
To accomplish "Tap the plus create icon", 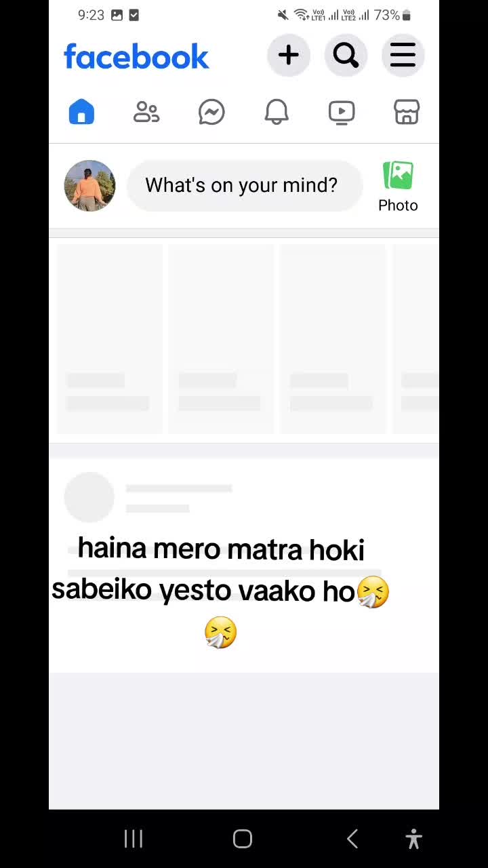I will tap(289, 56).
